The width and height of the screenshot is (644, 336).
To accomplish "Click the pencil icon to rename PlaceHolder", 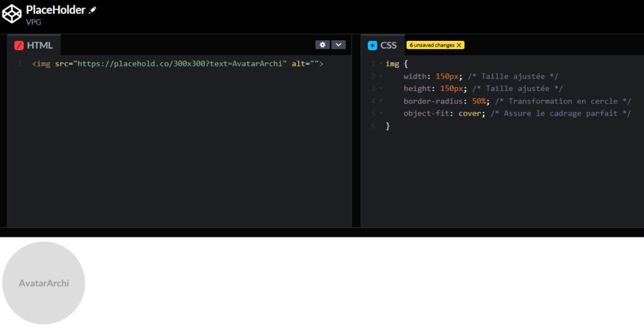I will coord(93,10).
